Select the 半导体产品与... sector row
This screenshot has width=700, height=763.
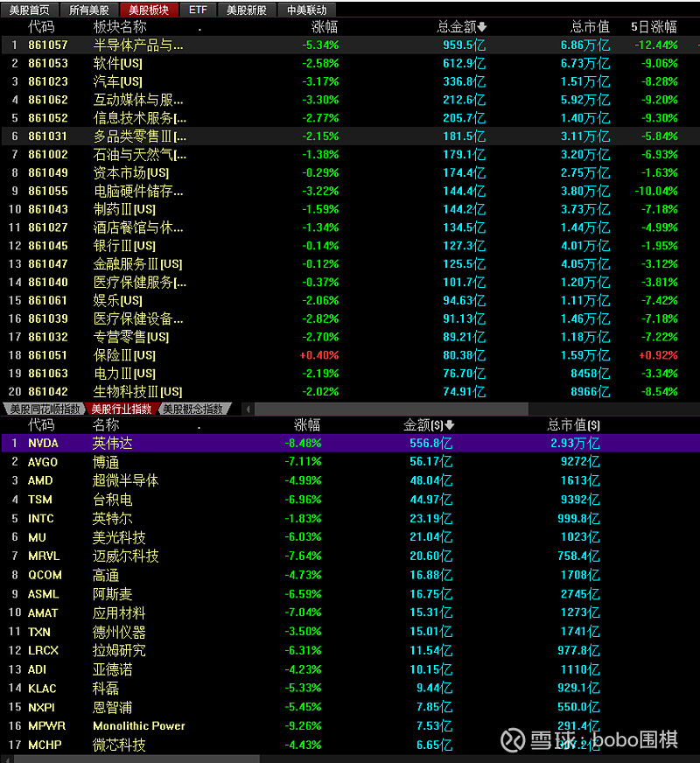(x=350, y=45)
